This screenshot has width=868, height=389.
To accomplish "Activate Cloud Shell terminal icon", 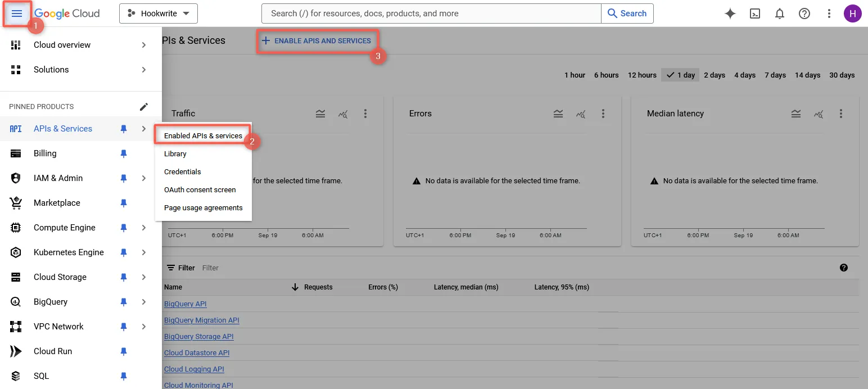I will pos(755,13).
